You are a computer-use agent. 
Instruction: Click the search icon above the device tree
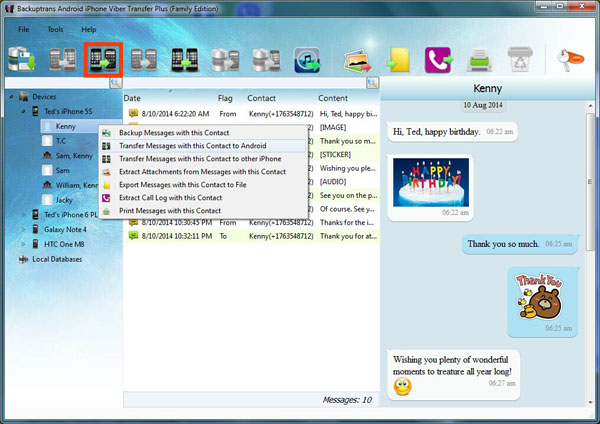(116, 83)
